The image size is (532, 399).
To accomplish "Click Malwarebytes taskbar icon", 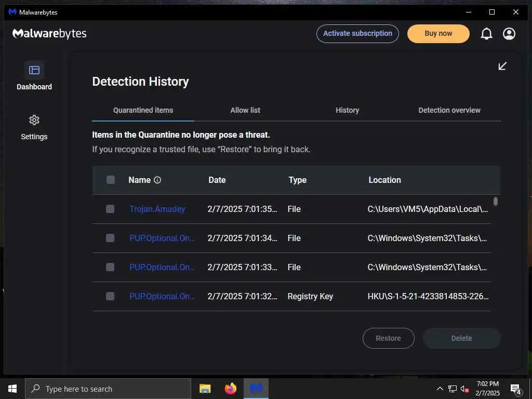I will point(256,389).
